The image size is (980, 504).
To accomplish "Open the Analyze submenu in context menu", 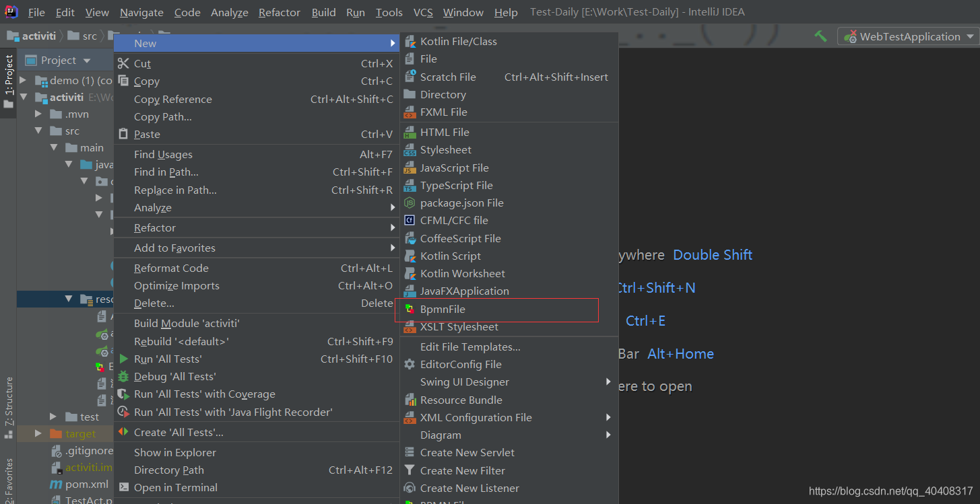I will click(x=257, y=208).
